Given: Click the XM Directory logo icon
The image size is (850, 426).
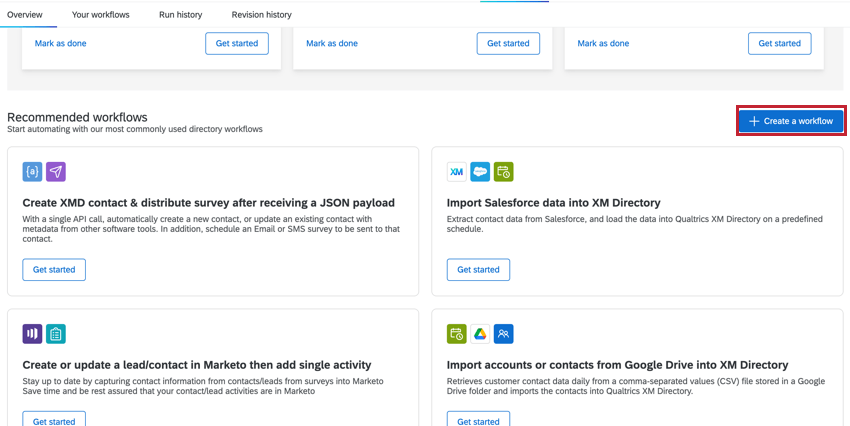Looking at the screenshot, I should [x=456, y=172].
